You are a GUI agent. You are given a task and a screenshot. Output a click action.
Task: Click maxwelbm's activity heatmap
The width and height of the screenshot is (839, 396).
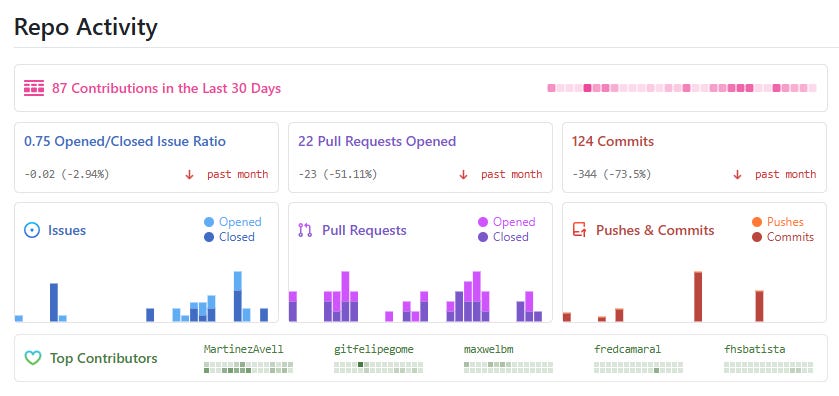coord(508,367)
